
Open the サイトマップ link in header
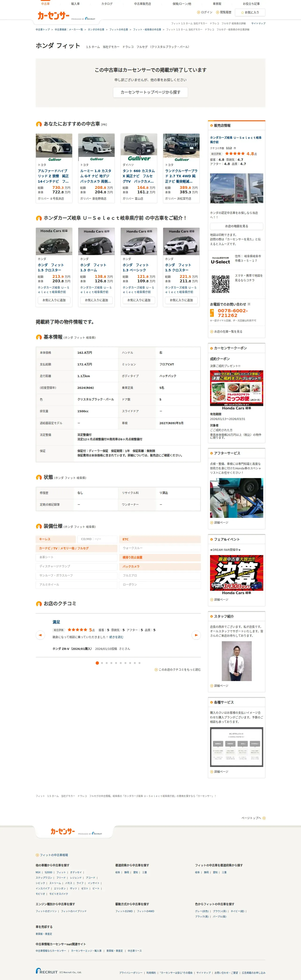click(x=258, y=24)
